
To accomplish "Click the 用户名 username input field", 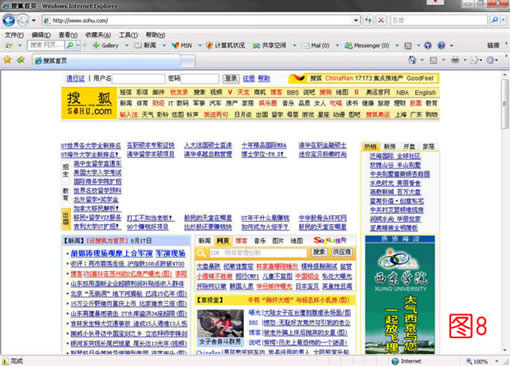I will (x=139, y=79).
